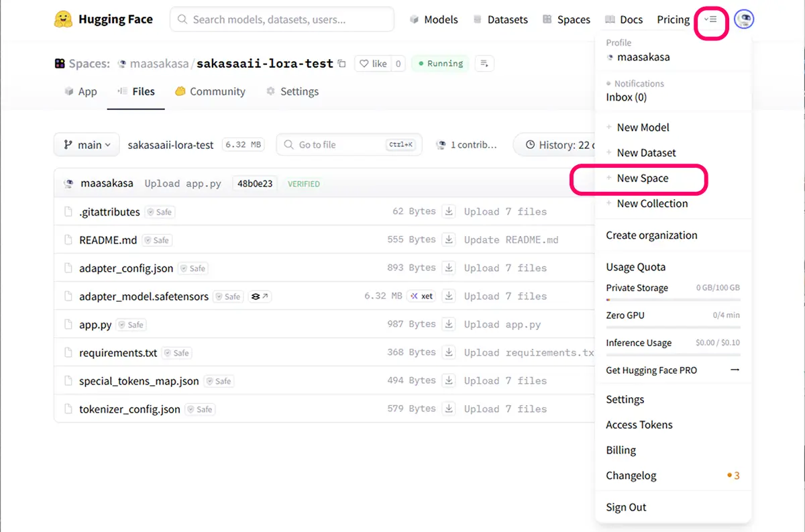
Task: Select New Space from the menu
Action: click(642, 178)
